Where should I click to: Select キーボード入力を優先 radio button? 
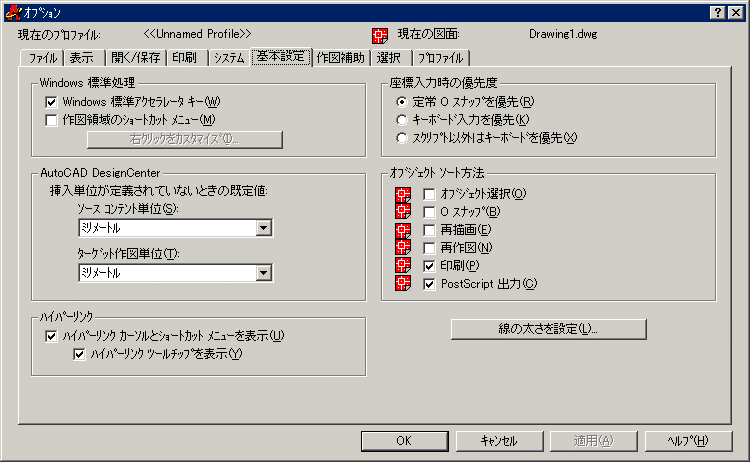pyautogui.click(x=402, y=120)
